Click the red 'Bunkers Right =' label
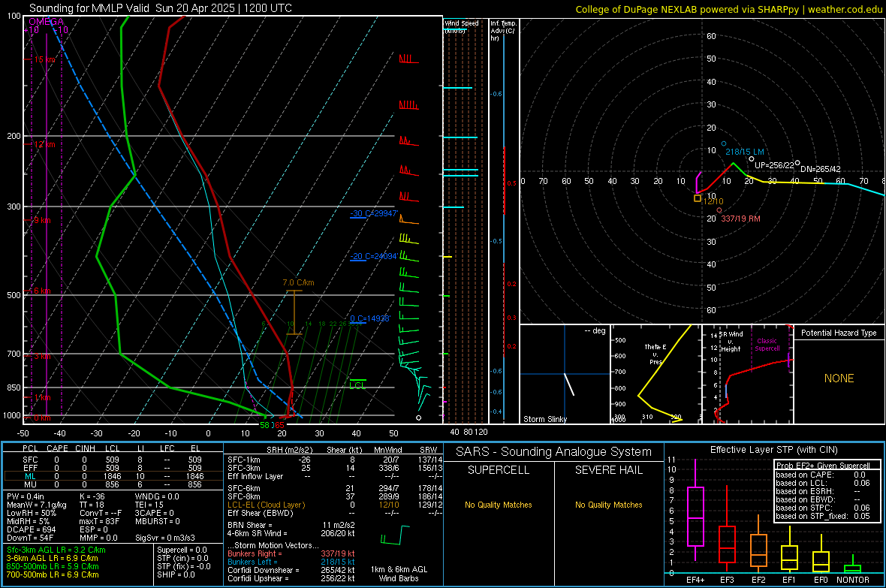Image resolution: width=886 pixels, height=588 pixels. coord(255,553)
